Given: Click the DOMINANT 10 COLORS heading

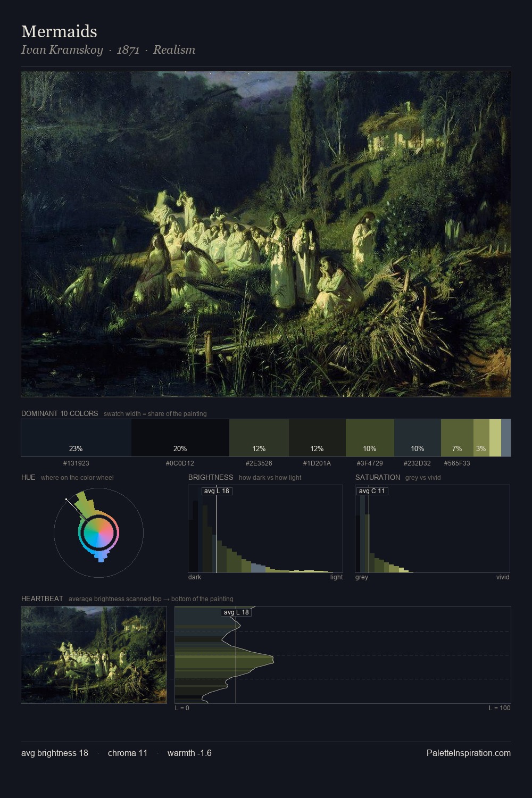Looking at the screenshot, I should (60, 413).
